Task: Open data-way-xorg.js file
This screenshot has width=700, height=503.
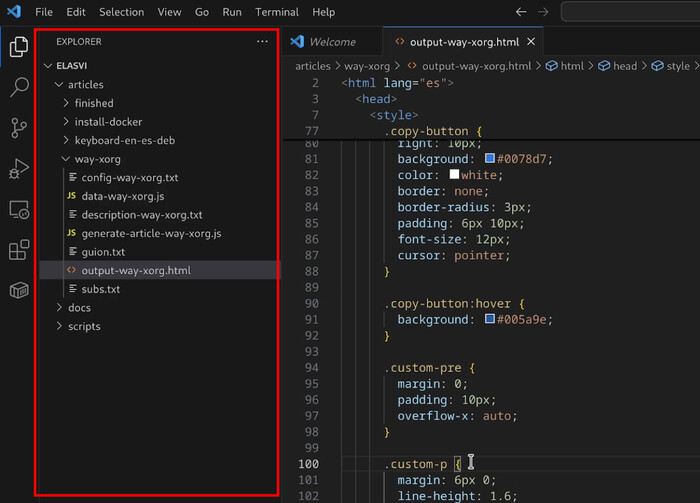Action: (123, 196)
